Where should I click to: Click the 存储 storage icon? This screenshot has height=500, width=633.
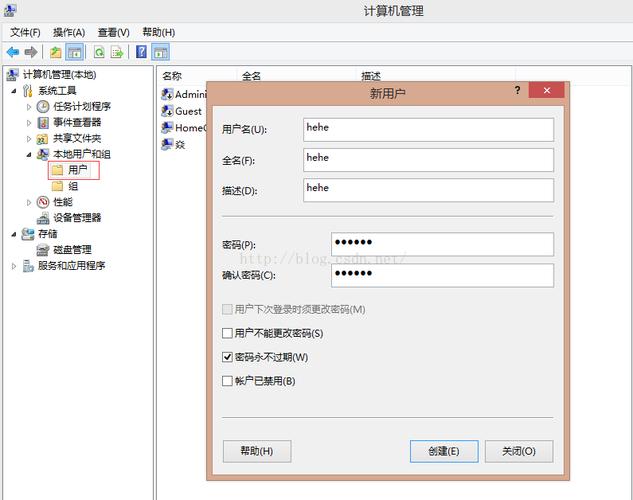pos(28,234)
